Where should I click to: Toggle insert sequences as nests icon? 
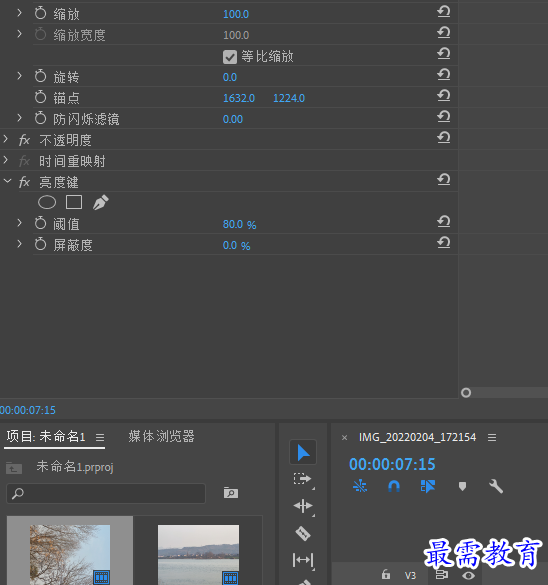click(360, 486)
